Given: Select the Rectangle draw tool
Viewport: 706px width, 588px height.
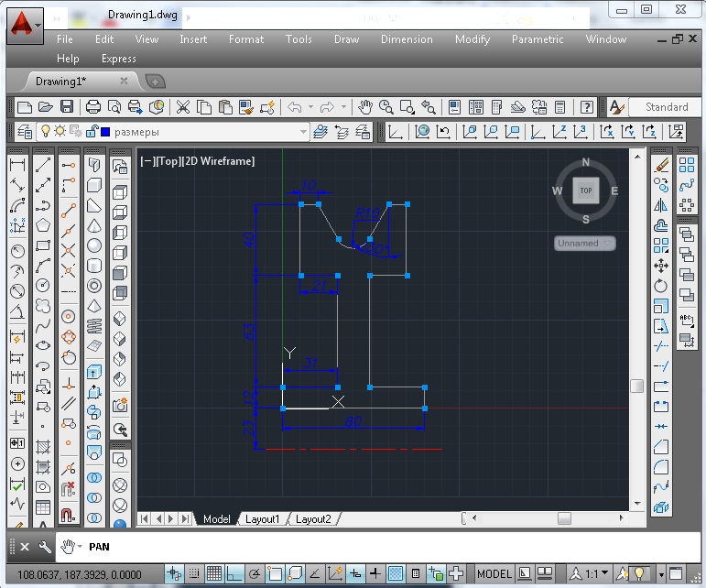Looking at the screenshot, I should (43, 245).
